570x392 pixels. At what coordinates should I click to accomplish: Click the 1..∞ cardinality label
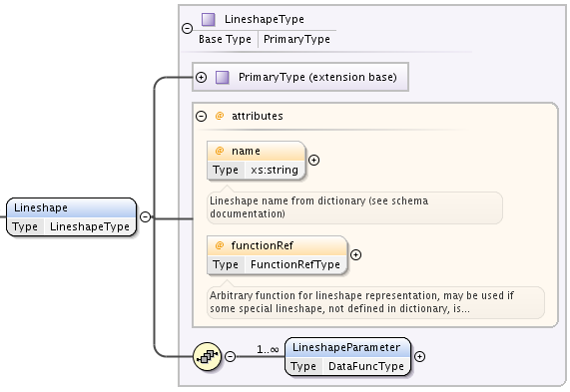[268, 349]
